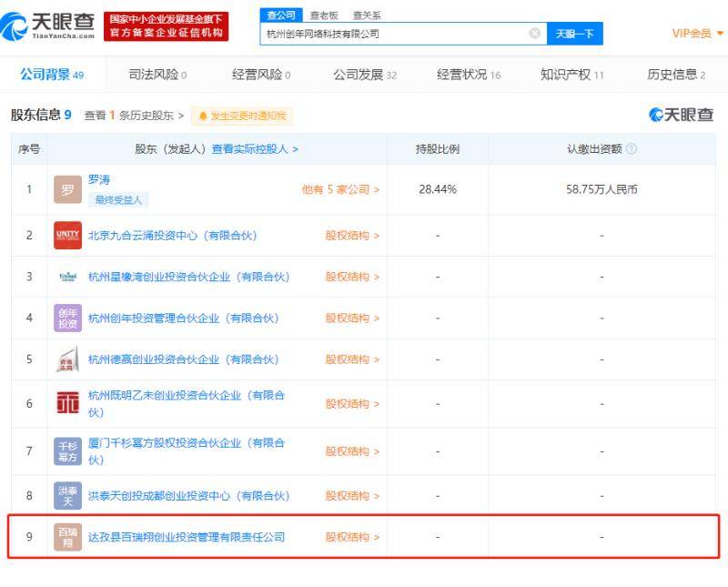The image size is (728, 587).
Task: Click the 最终受益人 tag under 罗涛
Action: click(x=118, y=199)
